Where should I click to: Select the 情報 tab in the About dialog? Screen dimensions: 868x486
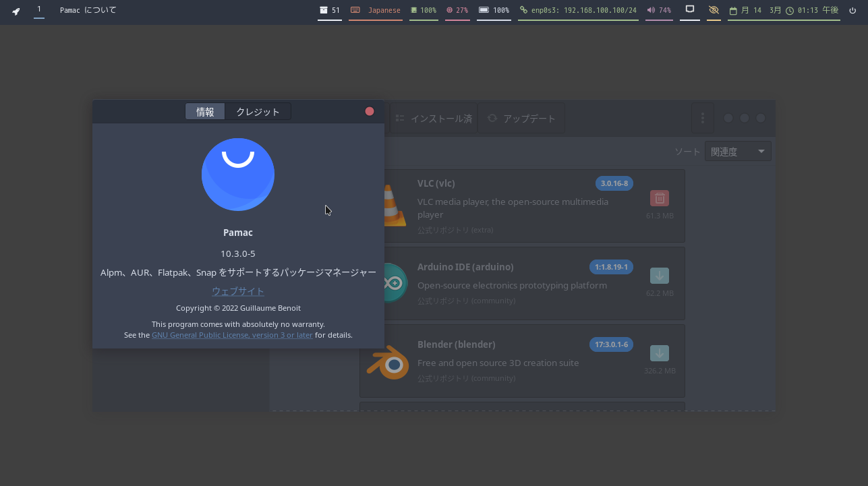205,112
